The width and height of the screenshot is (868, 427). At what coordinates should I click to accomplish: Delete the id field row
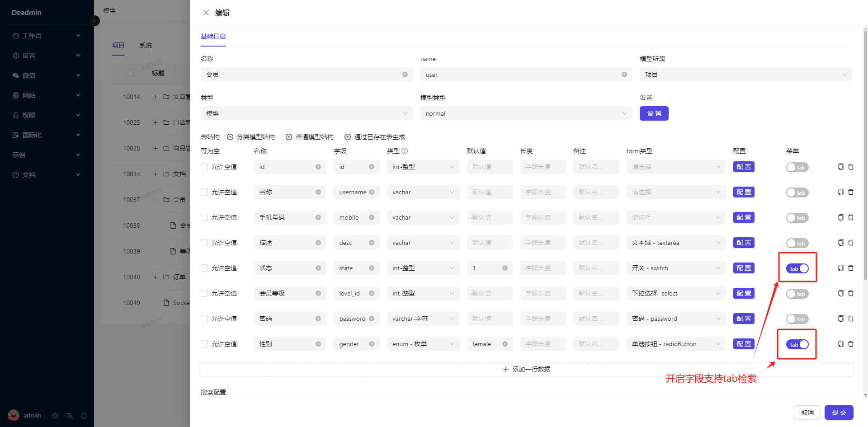[x=850, y=167]
